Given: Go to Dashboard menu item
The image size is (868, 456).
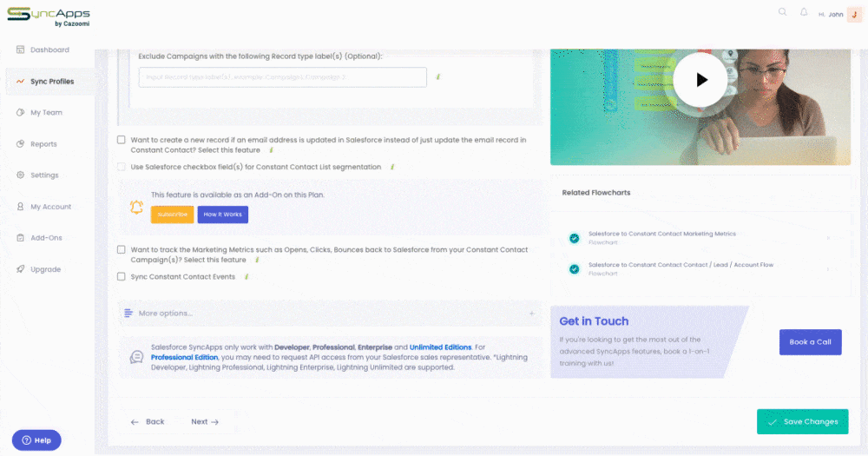Looking at the screenshot, I should [49, 50].
